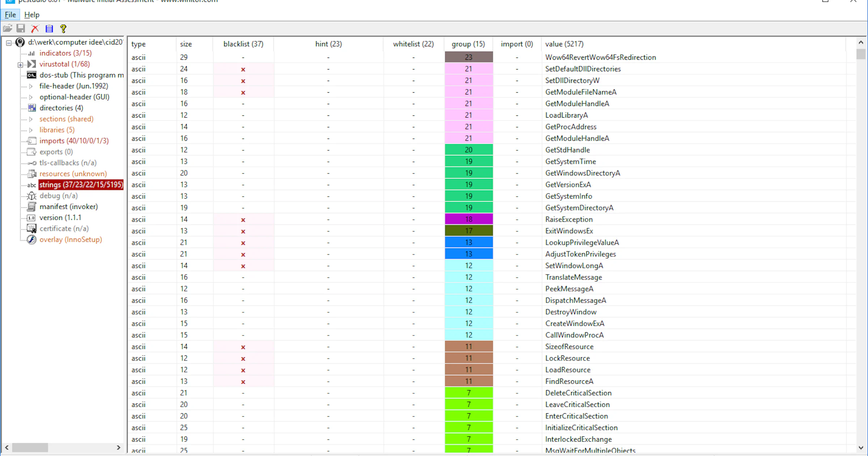Open the File menu

click(10, 14)
